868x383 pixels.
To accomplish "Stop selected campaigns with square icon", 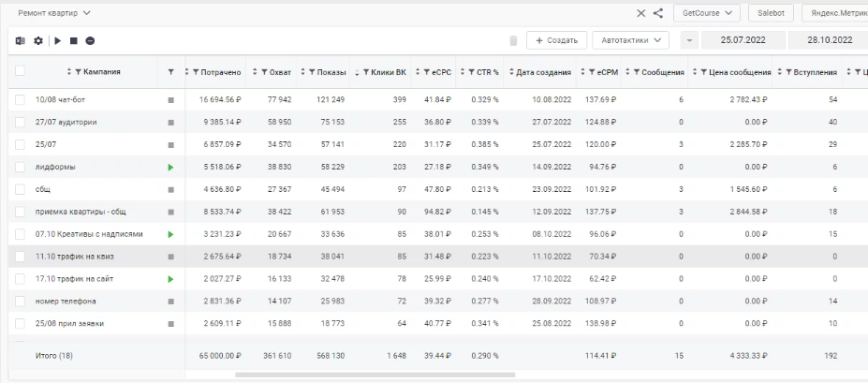I will (74, 41).
